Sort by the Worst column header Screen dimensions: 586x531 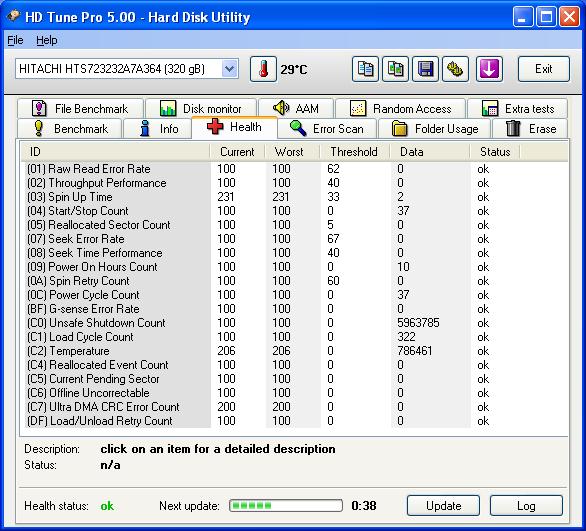292,152
